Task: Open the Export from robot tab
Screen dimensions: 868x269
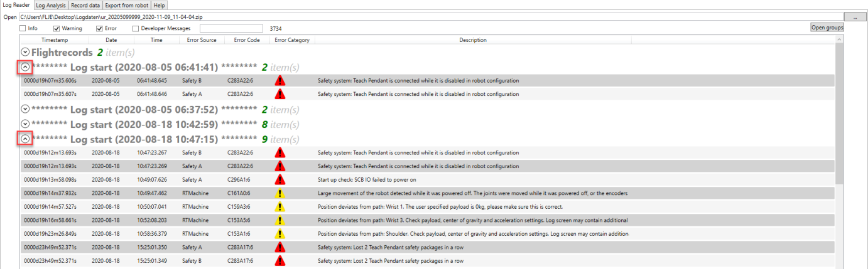Action: pyautogui.click(x=127, y=5)
